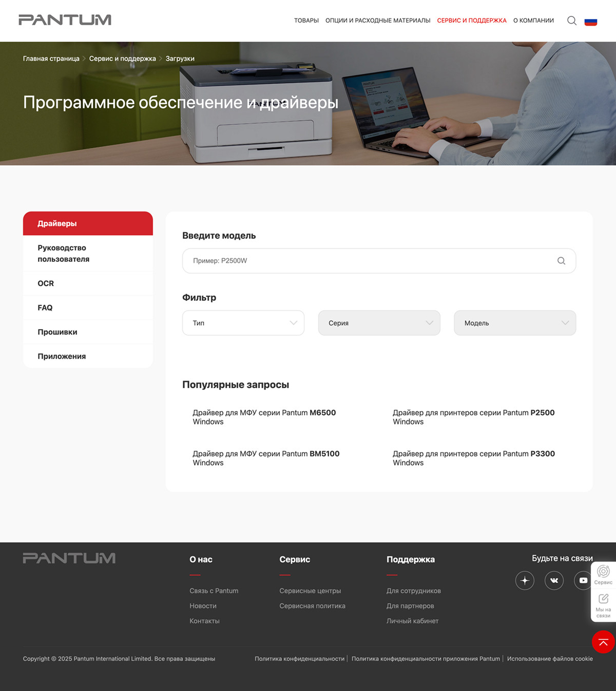The height and width of the screenshot is (691, 616).
Task: Open О КОМПАНИИ menu
Action: click(x=533, y=21)
